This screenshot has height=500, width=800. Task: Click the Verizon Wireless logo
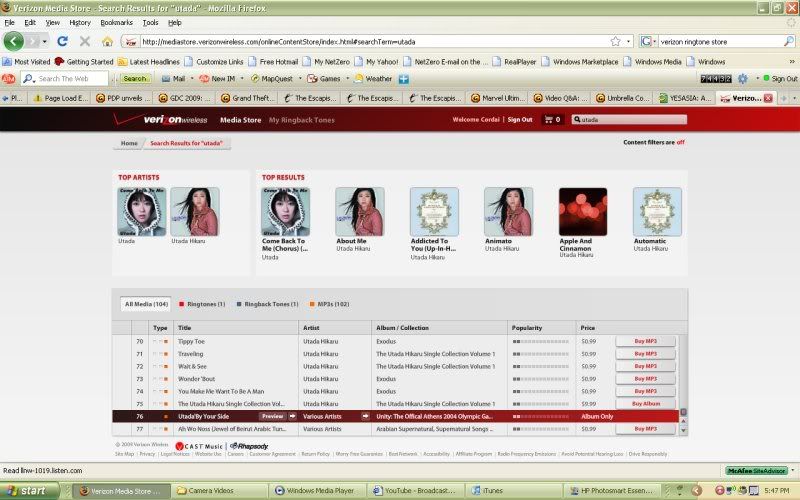[175, 119]
